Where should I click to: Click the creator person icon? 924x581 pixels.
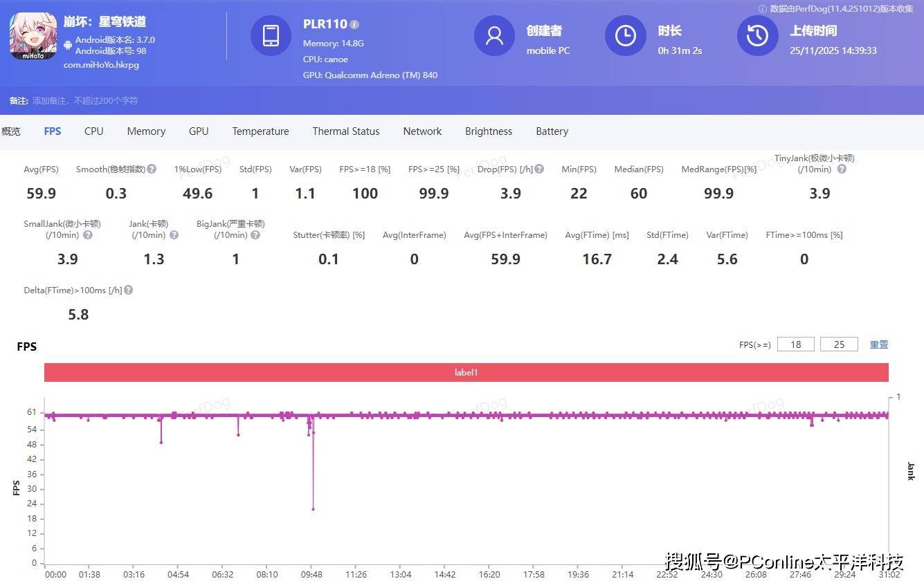[493, 36]
